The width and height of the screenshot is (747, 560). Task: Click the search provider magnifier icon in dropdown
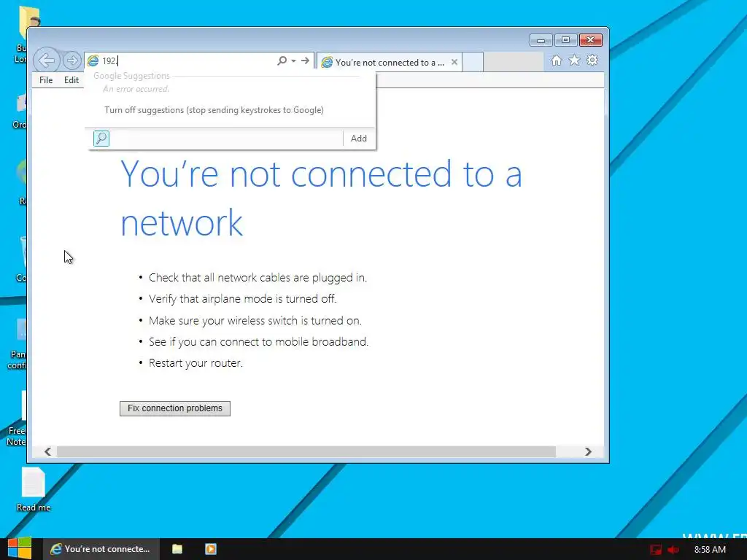pos(101,139)
